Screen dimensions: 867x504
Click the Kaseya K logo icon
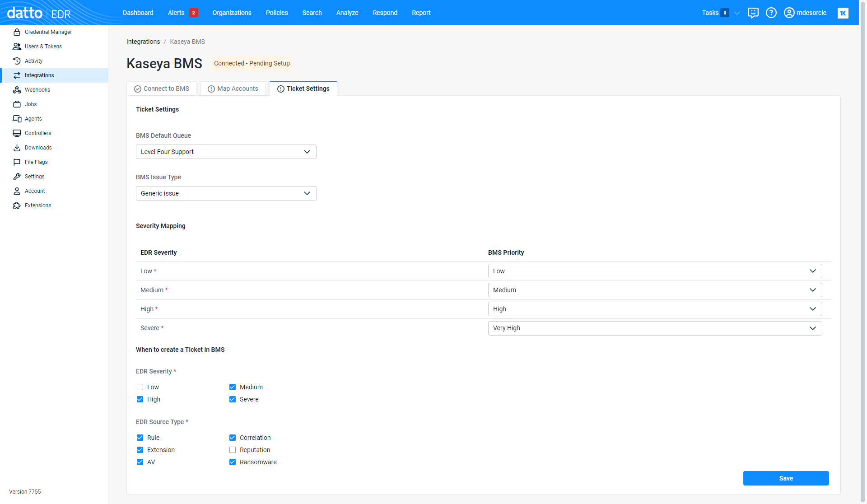(843, 13)
